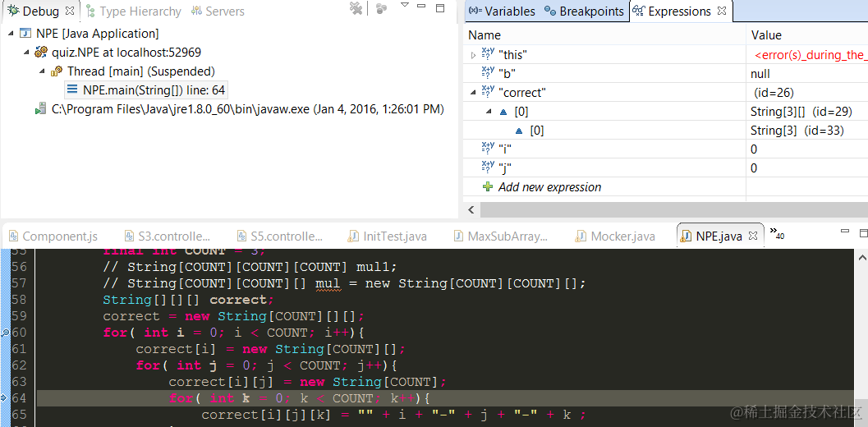Collapse the "correct" expression

(x=473, y=93)
